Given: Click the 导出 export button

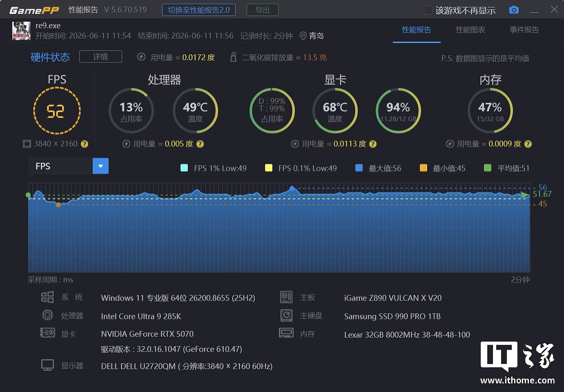Looking at the screenshot, I should point(263,10).
